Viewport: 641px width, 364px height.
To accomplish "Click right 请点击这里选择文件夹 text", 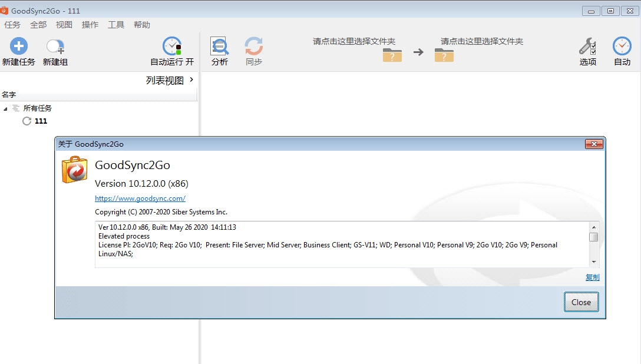I will pyautogui.click(x=482, y=41).
